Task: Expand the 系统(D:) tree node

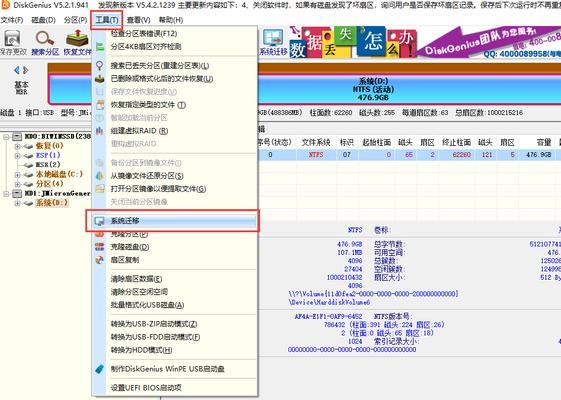Action: [x=17, y=203]
